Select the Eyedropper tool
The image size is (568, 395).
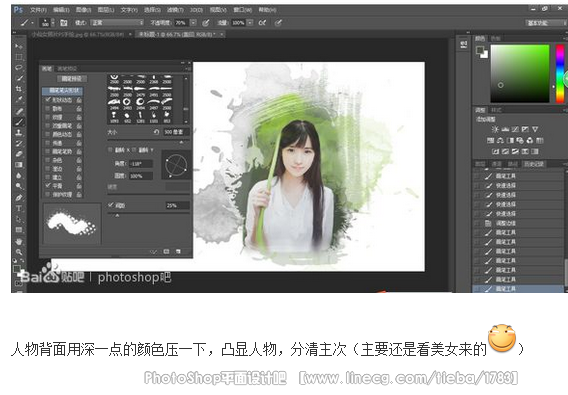[18, 99]
